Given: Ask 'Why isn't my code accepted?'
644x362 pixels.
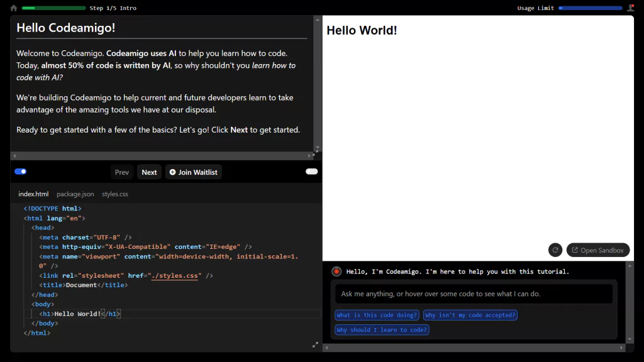Looking at the screenshot, I should (x=470, y=315).
